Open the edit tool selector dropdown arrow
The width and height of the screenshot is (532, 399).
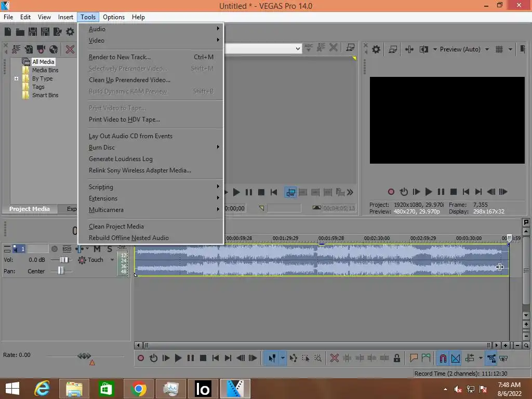283,358
